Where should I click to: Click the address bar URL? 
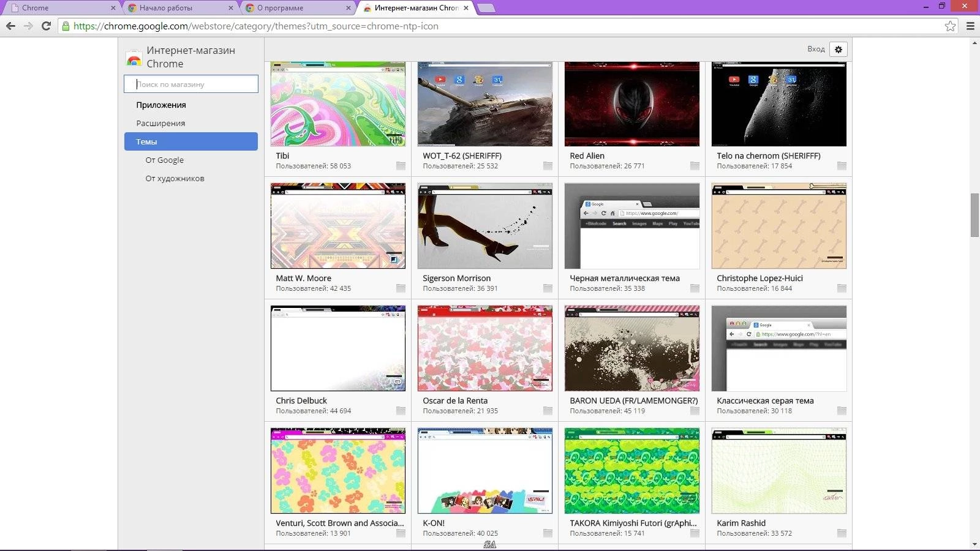coord(255,26)
